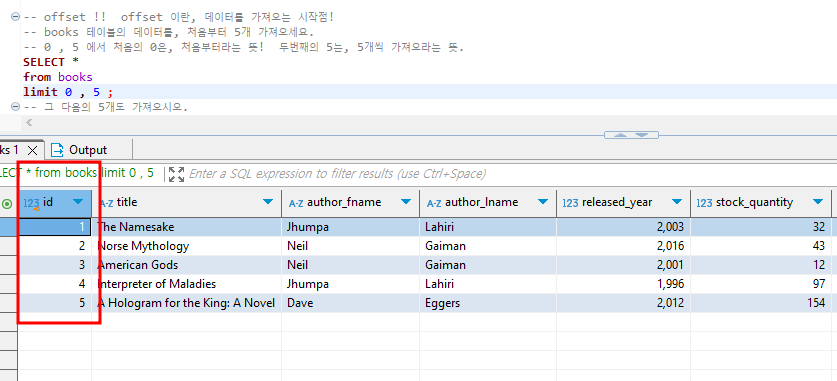
Task: Select the cell 'Norse Mythology'
Action: tap(186, 246)
